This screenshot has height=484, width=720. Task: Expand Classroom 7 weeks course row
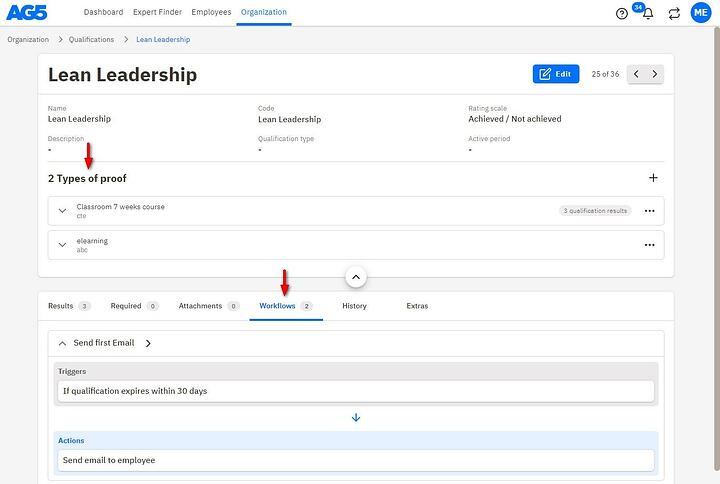62,211
